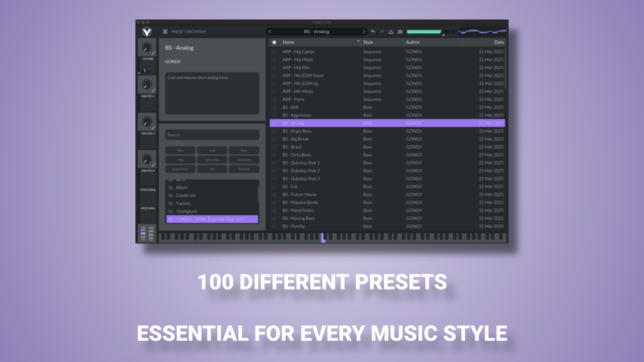Click the SOUND macro knob

coord(146,47)
